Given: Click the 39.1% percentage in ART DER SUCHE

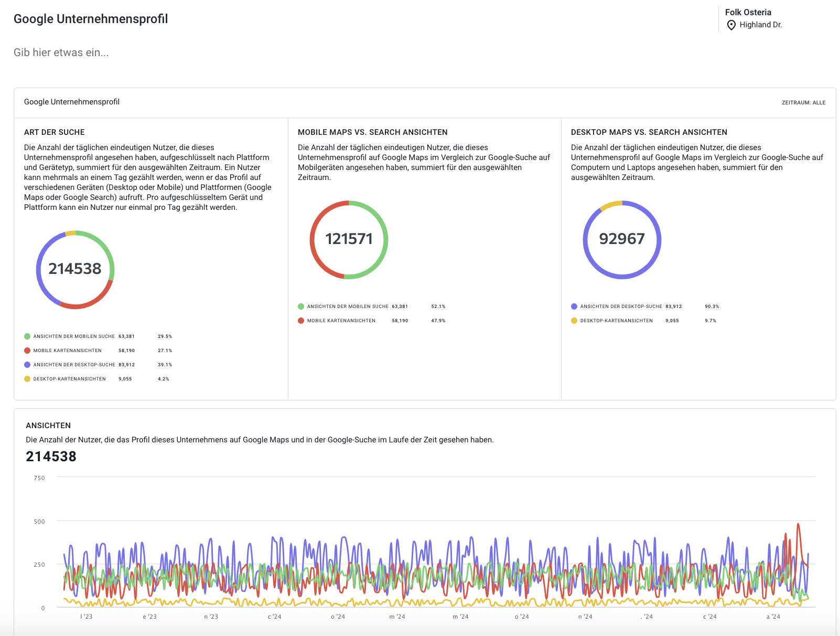Looking at the screenshot, I should tap(165, 365).
